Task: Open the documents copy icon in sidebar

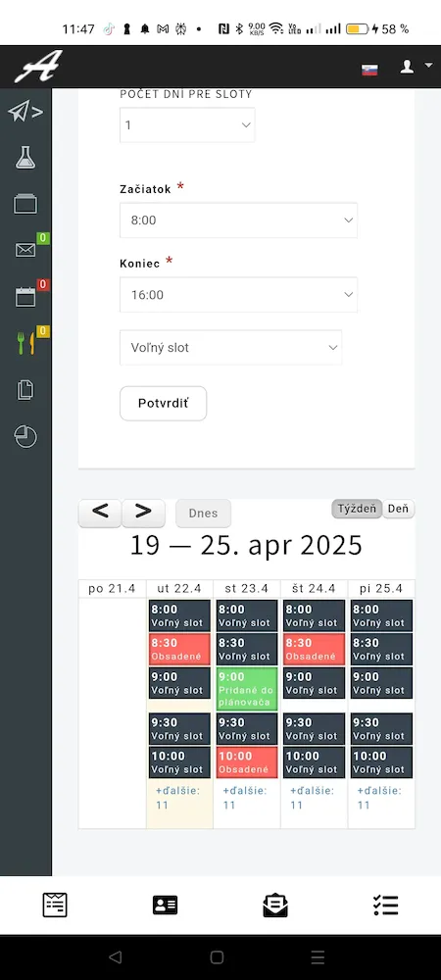Action: pyautogui.click(x=25, y=390)
